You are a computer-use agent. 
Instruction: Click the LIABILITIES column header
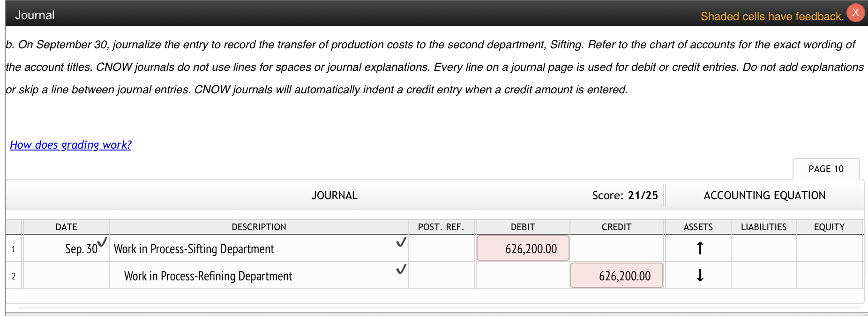[x=764, y=227]
